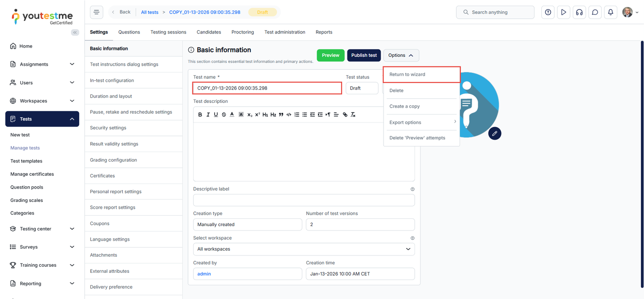Insert a code block
Image resolution: width=644 pixels, height=299 pixels.
pos(289,115)
